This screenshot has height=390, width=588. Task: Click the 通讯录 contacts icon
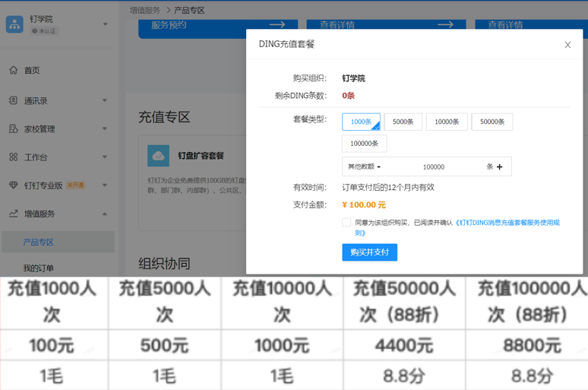(x=13, y=100)
